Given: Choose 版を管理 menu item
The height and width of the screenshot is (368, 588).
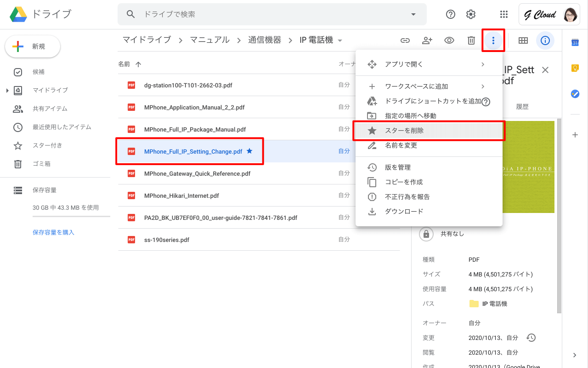Looking at the screenshot, I should 429,167.
